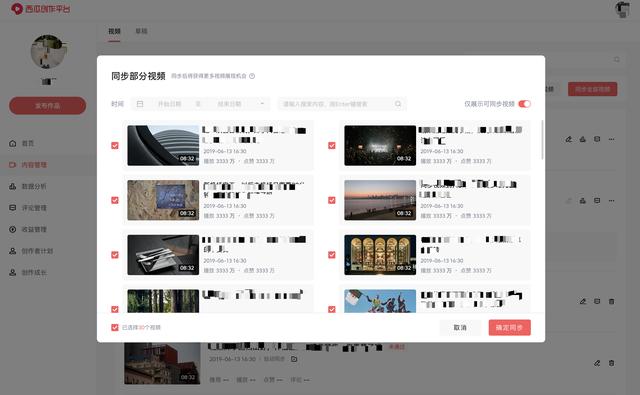Click the comment icon in the first background row
The image size is (640, 395).
point(597,139)
